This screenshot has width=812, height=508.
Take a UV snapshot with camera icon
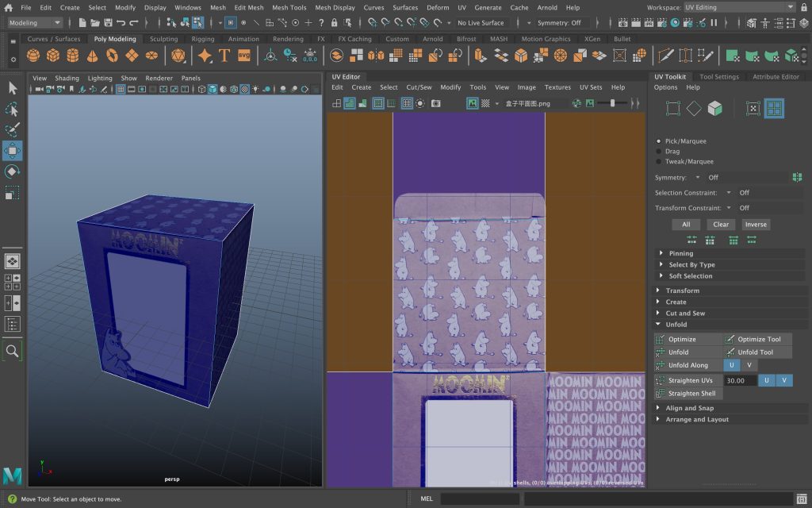(436, 104)
